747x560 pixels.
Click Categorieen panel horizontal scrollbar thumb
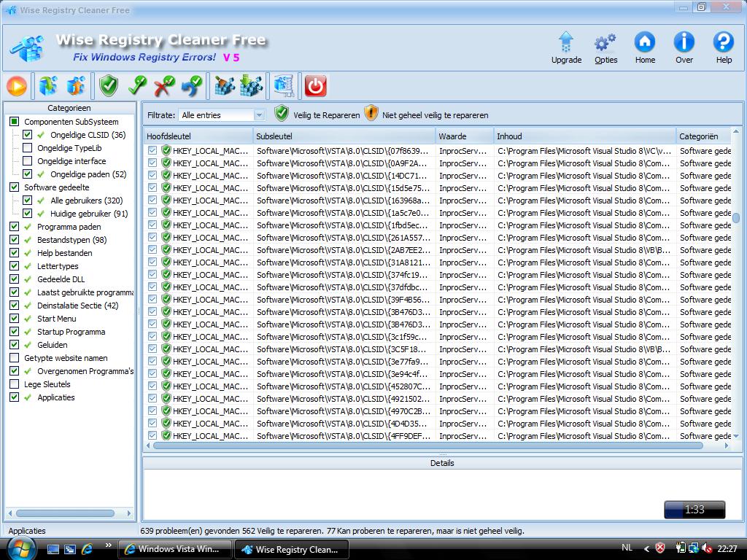pos(65,513)
